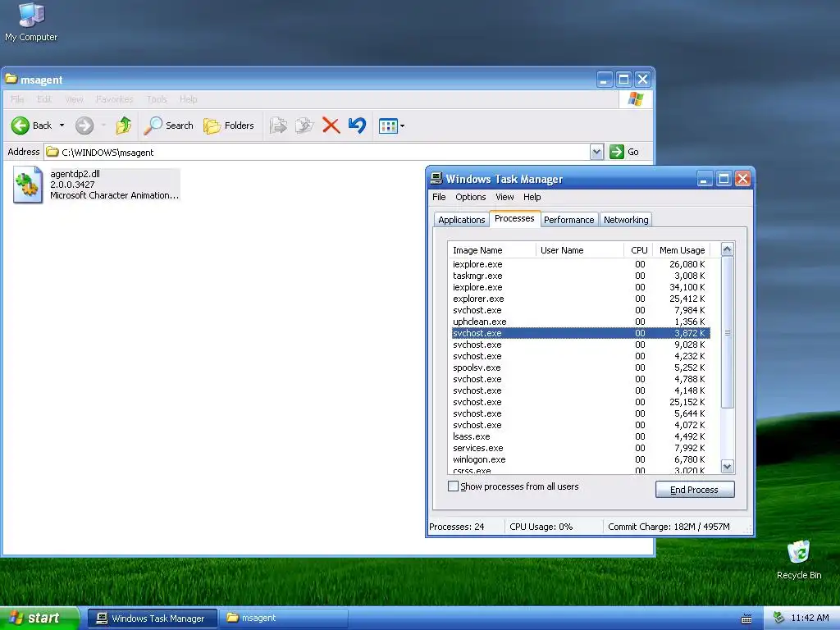The height and width of the screenshot is (630, 840).
Task: Select the svchost.exe row using 25,152 K
Action: tap(581, 402)
